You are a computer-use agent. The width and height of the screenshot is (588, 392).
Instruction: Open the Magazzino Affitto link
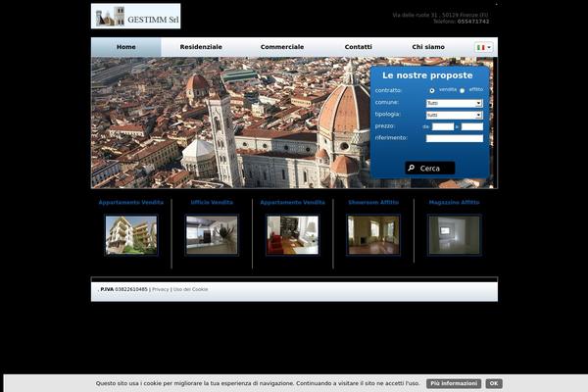tap(454, 202)
